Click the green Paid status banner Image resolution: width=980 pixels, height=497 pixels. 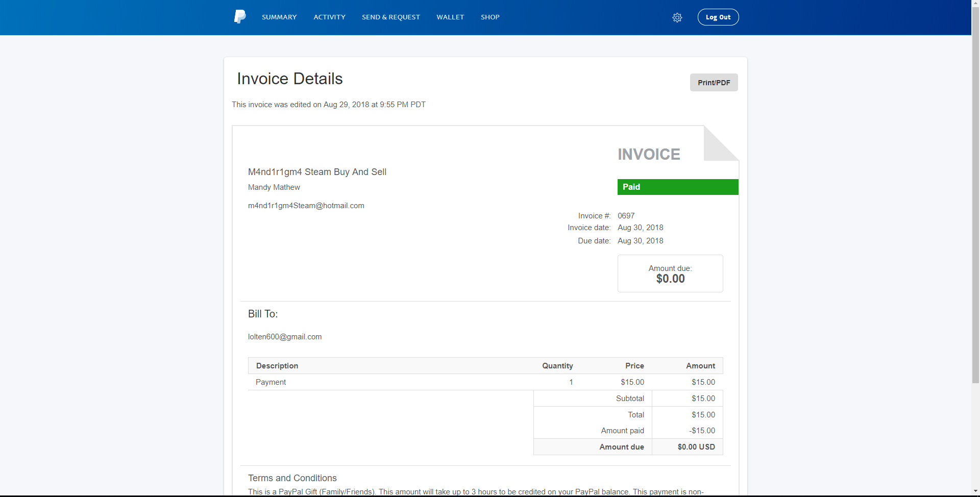point(678,187)
